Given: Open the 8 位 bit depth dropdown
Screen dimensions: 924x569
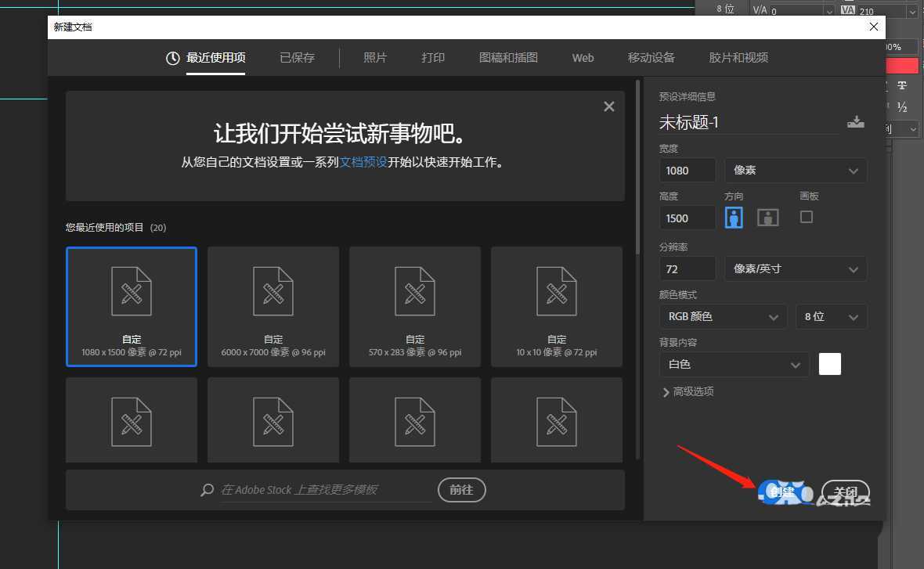Looking at the screenshot, I should (831, 316).
